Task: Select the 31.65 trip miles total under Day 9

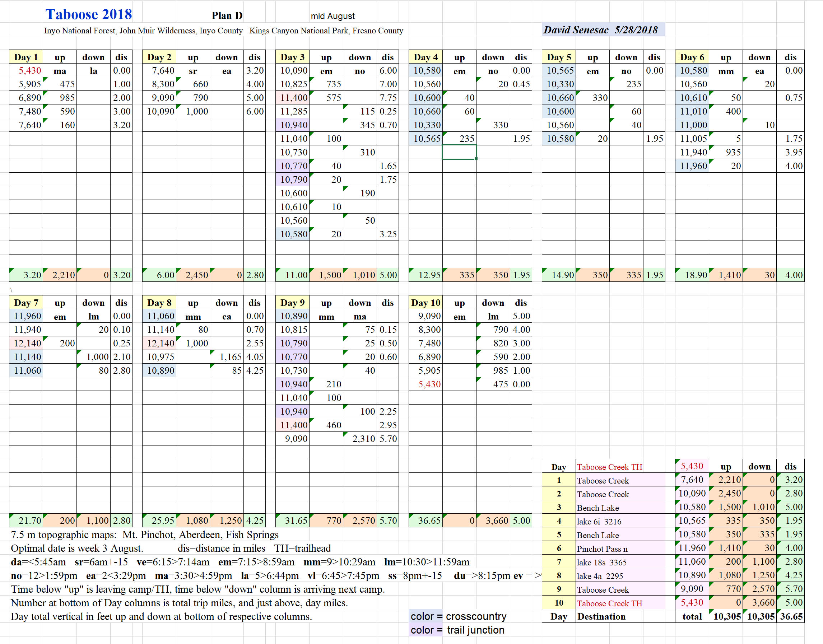Action: tap(292, 520)
